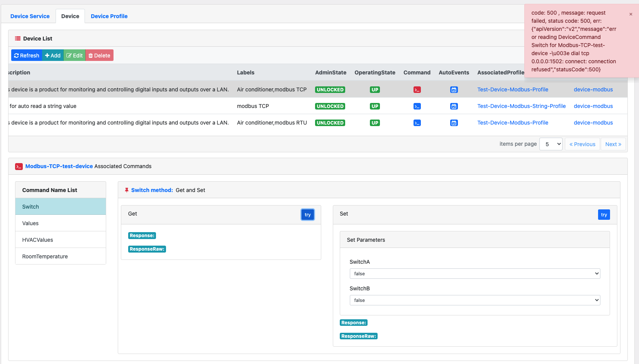Image resolution: width=639 pixels, height=364 pixels.
Task: Open the AutoEvents calendar icon on the third row
Action: [x=454, y=123]
